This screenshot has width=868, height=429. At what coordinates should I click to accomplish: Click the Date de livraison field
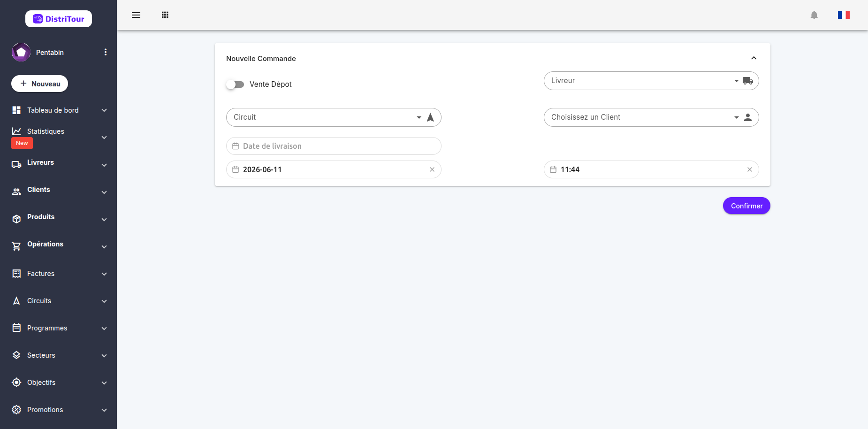click(334, 146)
